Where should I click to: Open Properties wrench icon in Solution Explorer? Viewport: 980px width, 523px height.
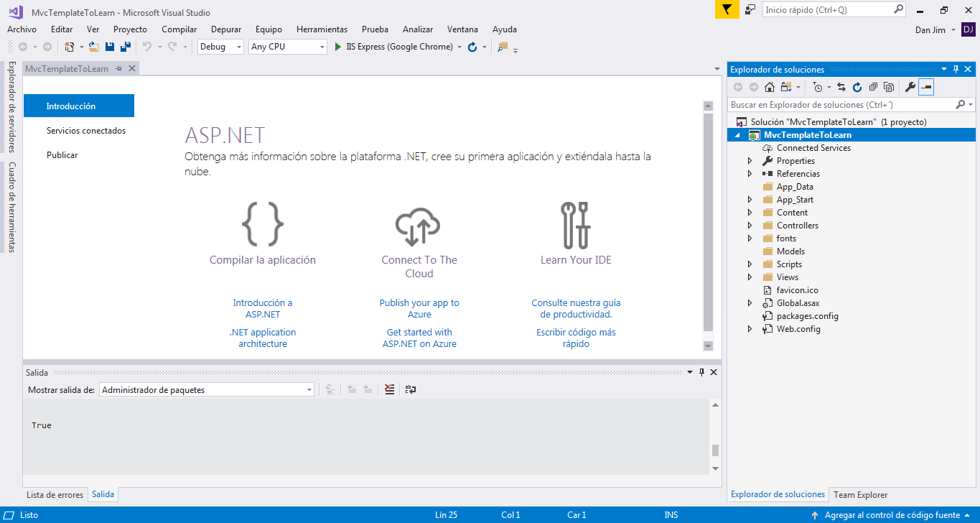[910, 87]
